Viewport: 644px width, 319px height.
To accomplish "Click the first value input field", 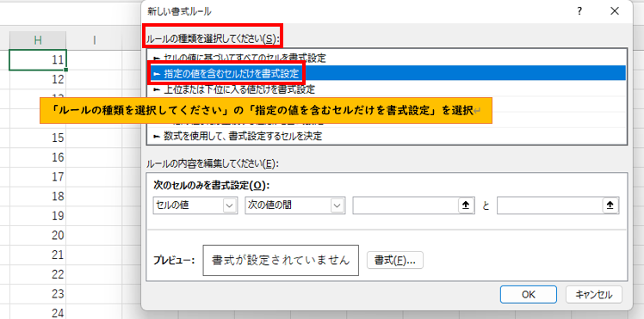I will [405, 206].
